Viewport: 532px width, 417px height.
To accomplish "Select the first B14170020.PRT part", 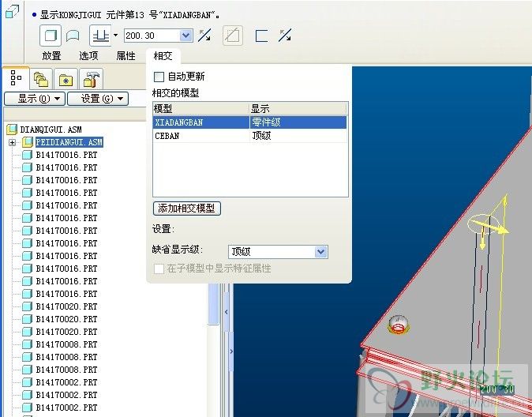I will (66, 306).
